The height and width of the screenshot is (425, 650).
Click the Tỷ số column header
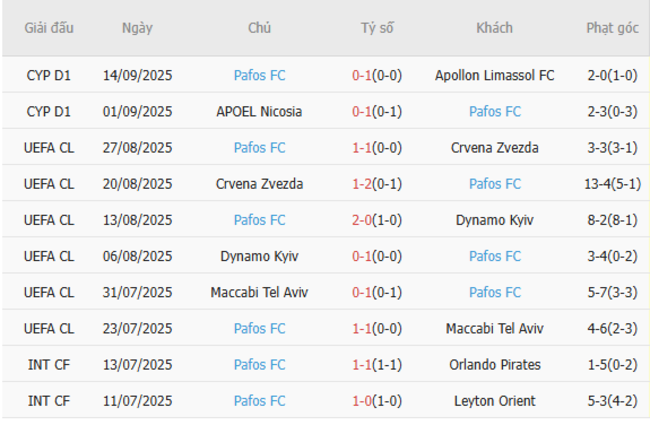click(377, 28)
